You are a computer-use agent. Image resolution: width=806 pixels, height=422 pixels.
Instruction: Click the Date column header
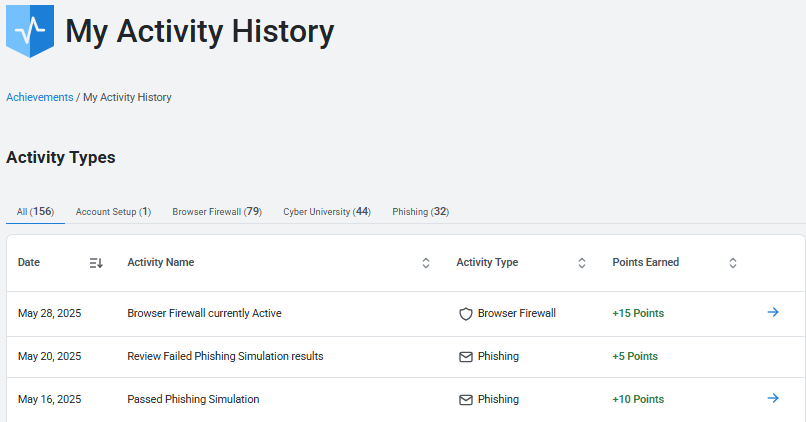tap(29, 262)
